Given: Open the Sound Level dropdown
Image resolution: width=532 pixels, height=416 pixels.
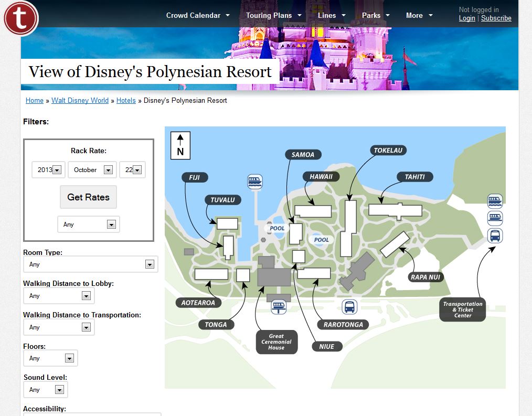Looking at the screenshot, I should pos(46,390).
